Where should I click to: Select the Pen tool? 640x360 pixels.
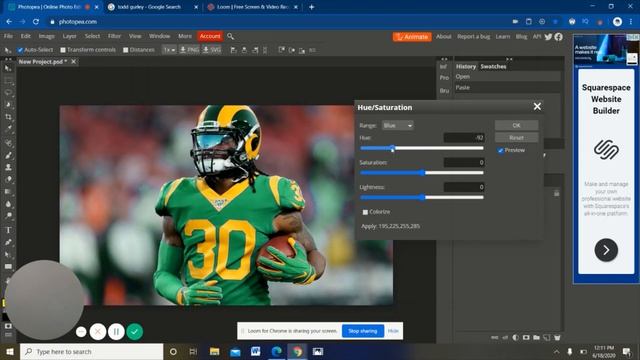pos(8,242)
